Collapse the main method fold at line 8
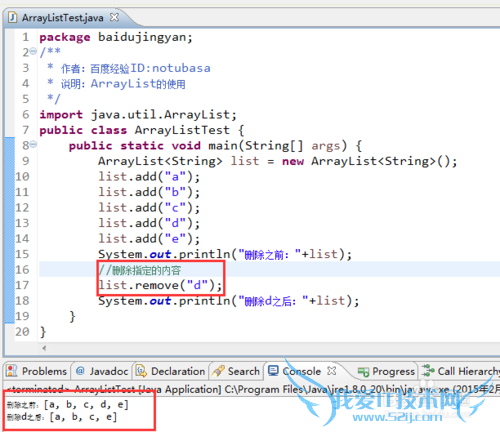 coord(33,144)
